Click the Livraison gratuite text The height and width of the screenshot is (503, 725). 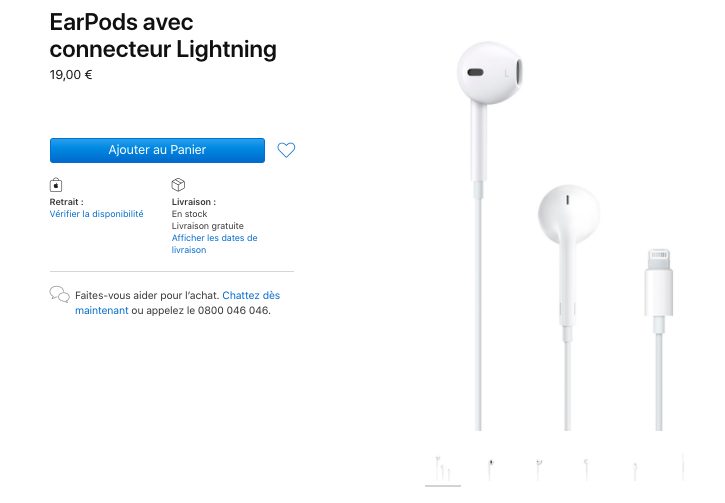click(x=208, y=226)
